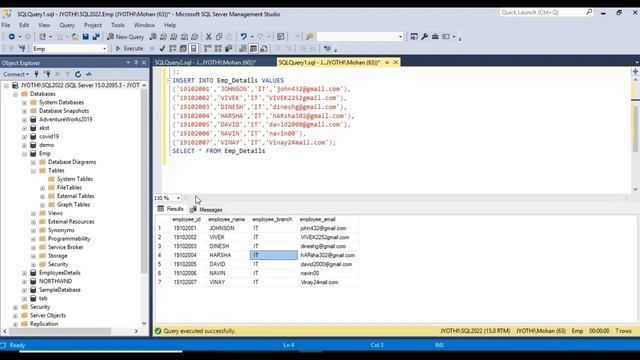Image resolution: width=640 pixels, height=360 pixels.
Task: Switch to the SQLQuery2.sql tab
Action: point(205,62)
